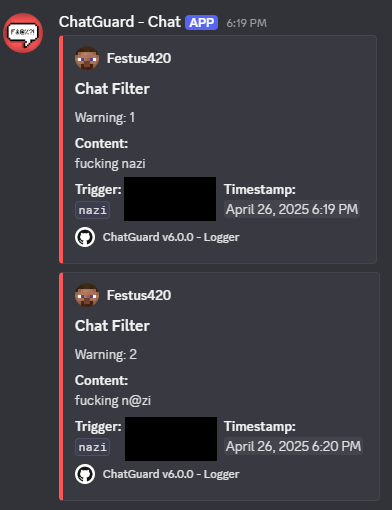
Task: Click second ChatGuard v6.0.0 - Logger footer text
Action: 171,474
